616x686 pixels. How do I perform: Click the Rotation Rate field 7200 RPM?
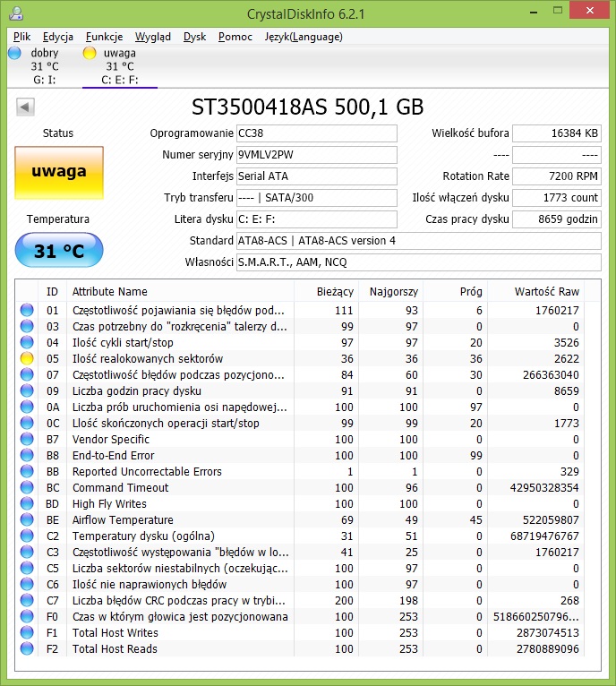pos(557,176)
